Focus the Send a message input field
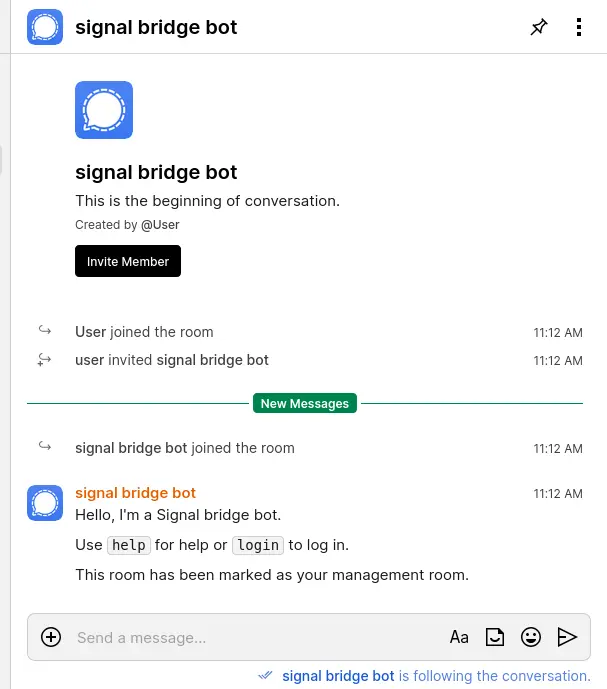This screenshot has height=689, width=607. coord(250,637)
